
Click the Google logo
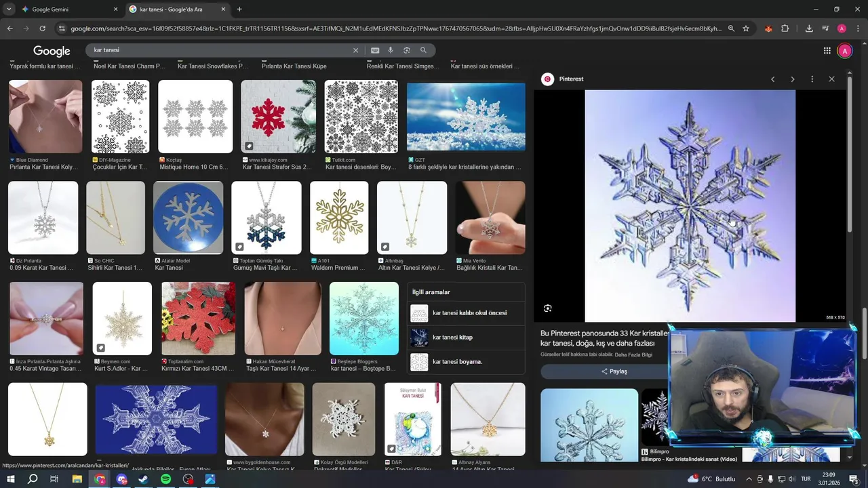tap(52, 51)
